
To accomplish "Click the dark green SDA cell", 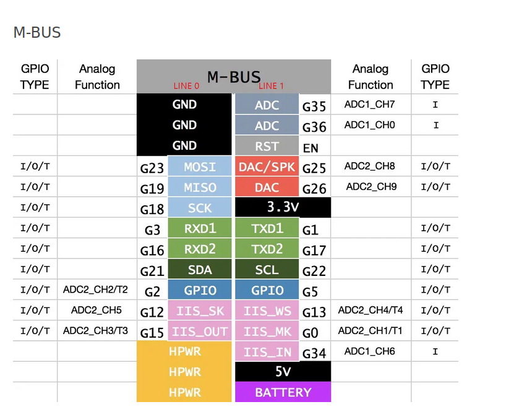I will click(200, 270).
